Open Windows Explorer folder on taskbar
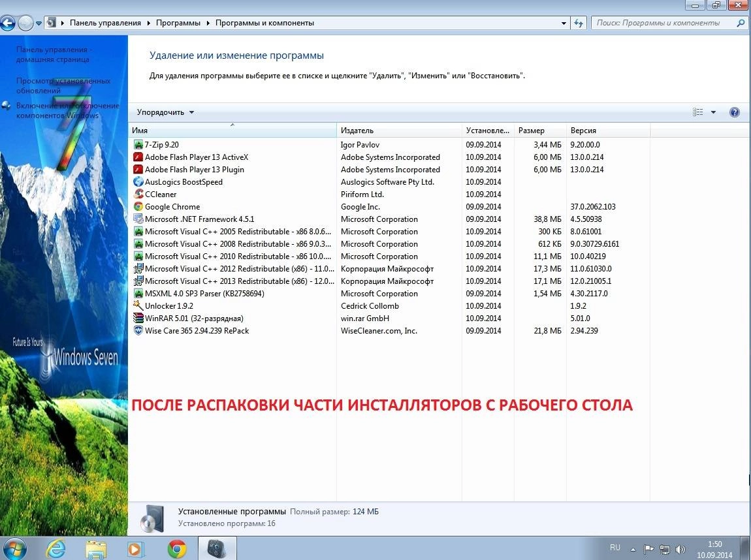 coord(96,549)
